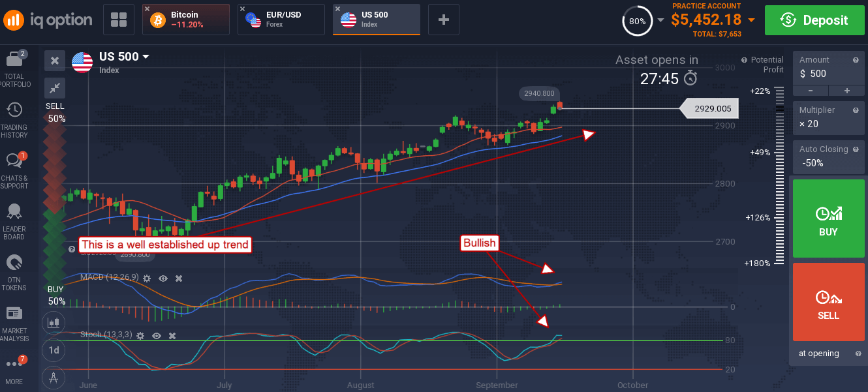The image size is (868, 392).
Task: Click the SELL/BUY trader sentiment bar
Action: click(x=55, y=204)
